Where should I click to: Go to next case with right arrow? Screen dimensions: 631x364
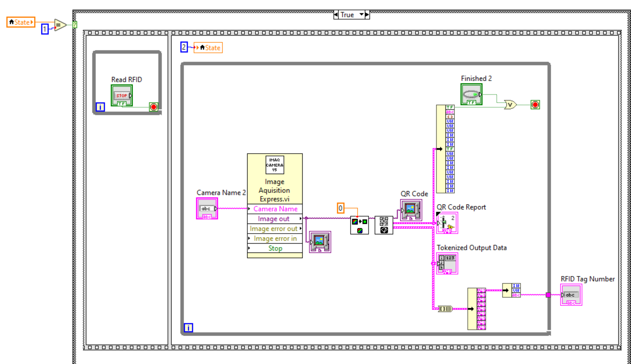(x=367, y=15)
